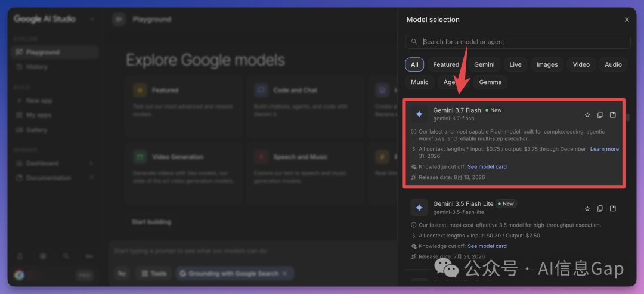Filter models by Video

click(581, 64)
